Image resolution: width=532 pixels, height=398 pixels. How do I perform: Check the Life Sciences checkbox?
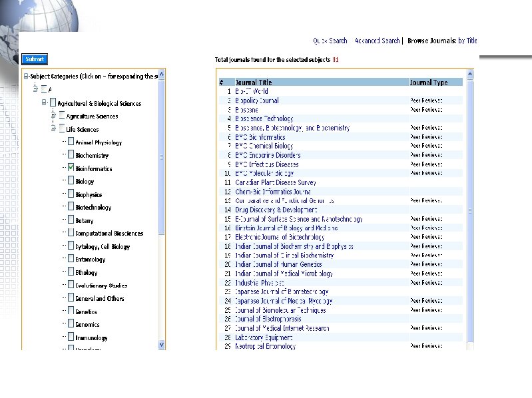point(62,128)
